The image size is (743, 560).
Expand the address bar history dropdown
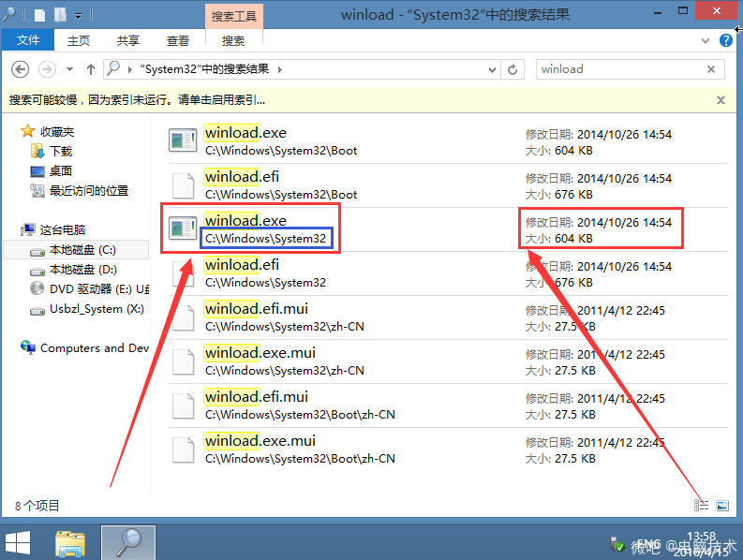pos(492,70)
